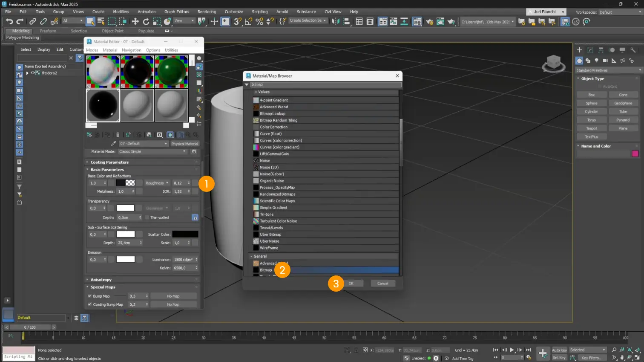Open the Rendering menu
This screenshot has width=644, height=362.
207,12
